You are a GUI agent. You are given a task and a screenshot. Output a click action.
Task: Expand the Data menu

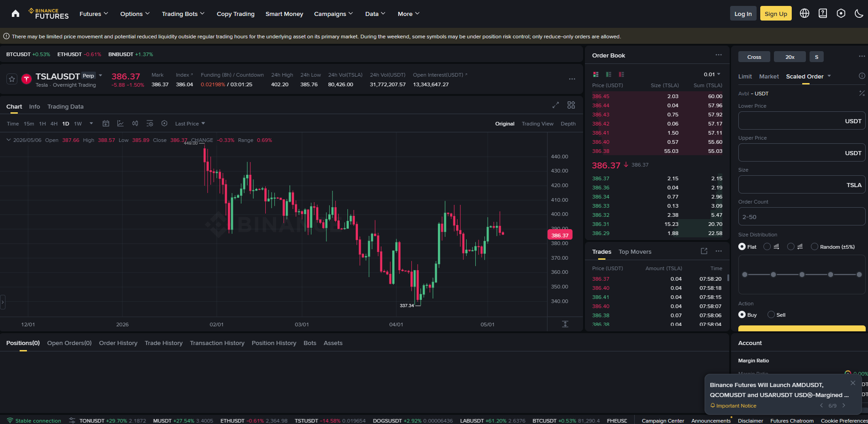375,14
